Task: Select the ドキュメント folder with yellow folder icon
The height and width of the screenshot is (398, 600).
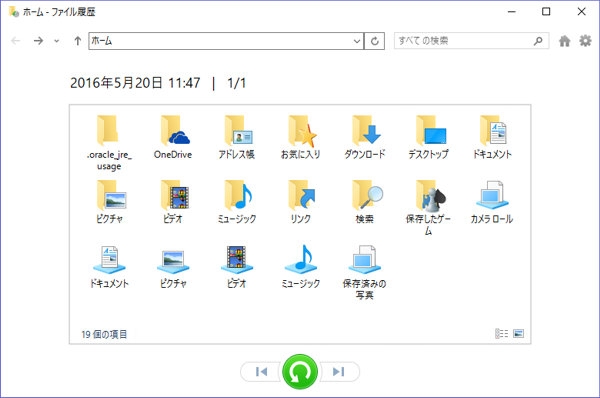Action: [492, 137]
